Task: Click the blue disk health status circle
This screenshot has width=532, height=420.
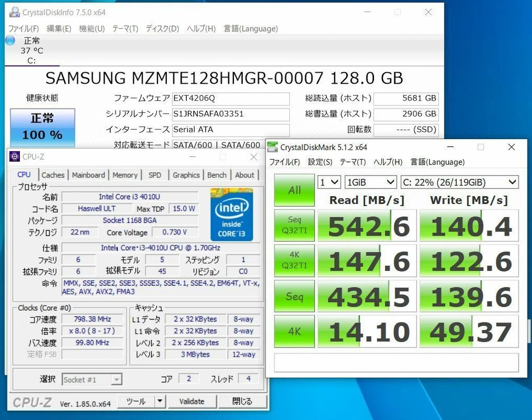Action: click(x=10, y=40)
